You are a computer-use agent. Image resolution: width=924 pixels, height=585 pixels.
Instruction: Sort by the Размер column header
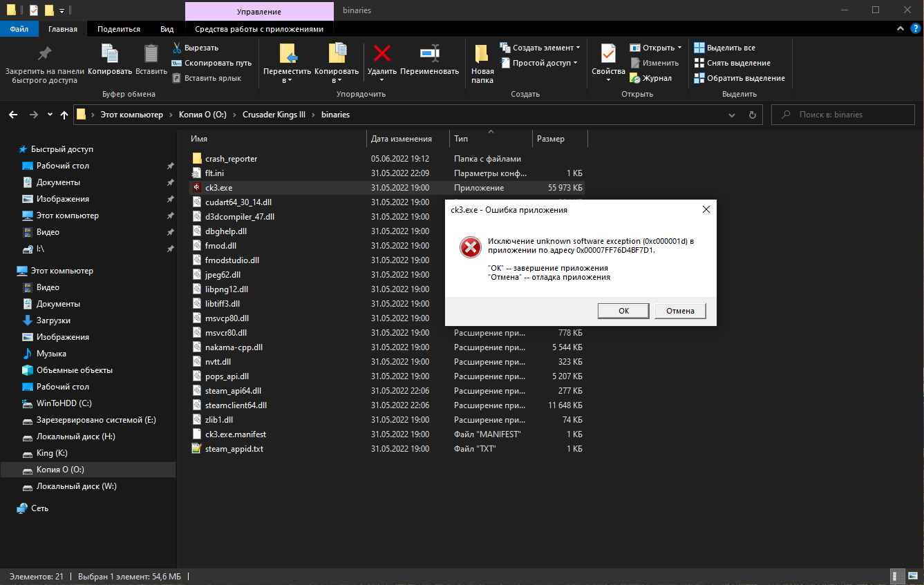point(560,139)
